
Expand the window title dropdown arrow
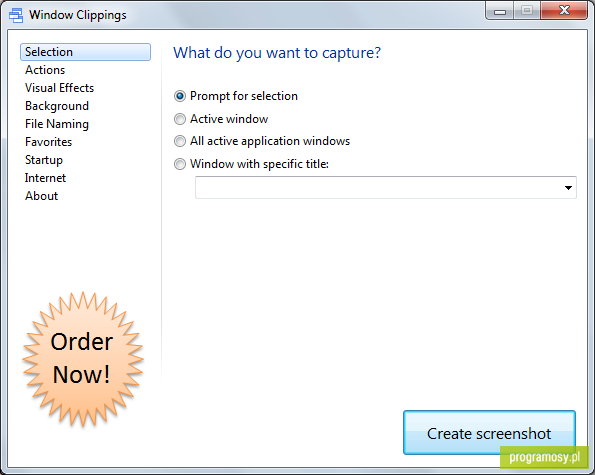click(568, 187)
